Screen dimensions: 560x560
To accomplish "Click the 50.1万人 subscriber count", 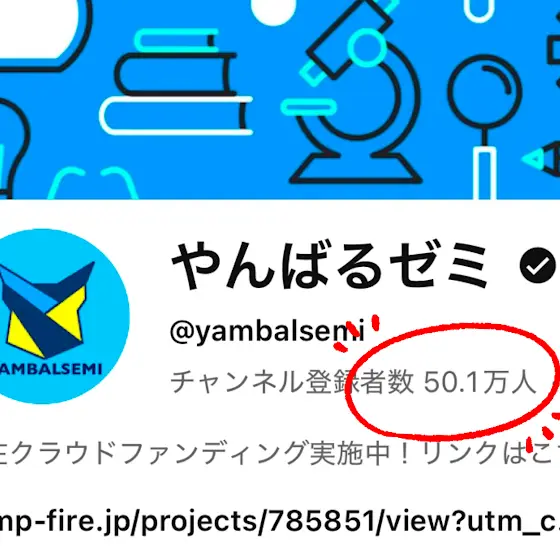I will coord(480,382).
